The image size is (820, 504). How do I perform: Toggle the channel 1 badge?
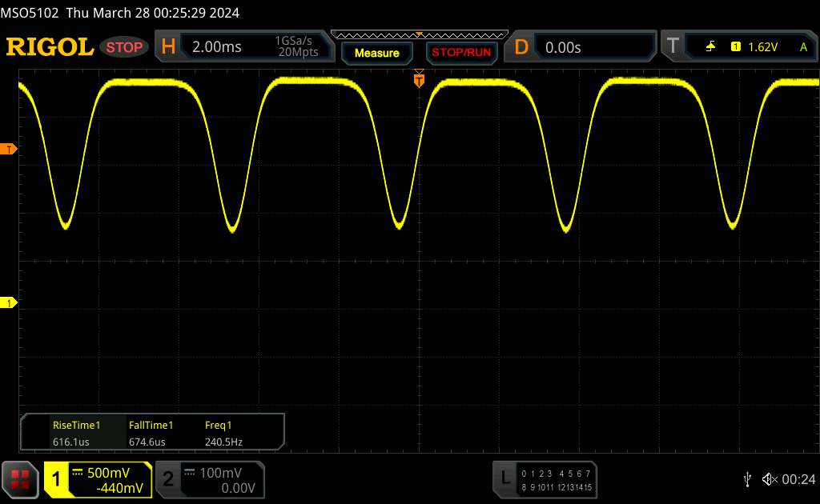click(56, 479)
